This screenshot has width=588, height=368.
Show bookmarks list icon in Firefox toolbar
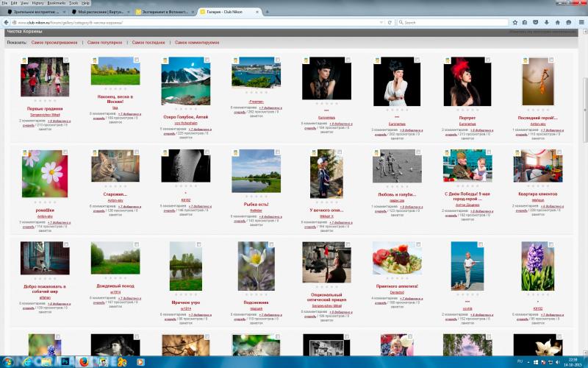click(x=525, y=23)
